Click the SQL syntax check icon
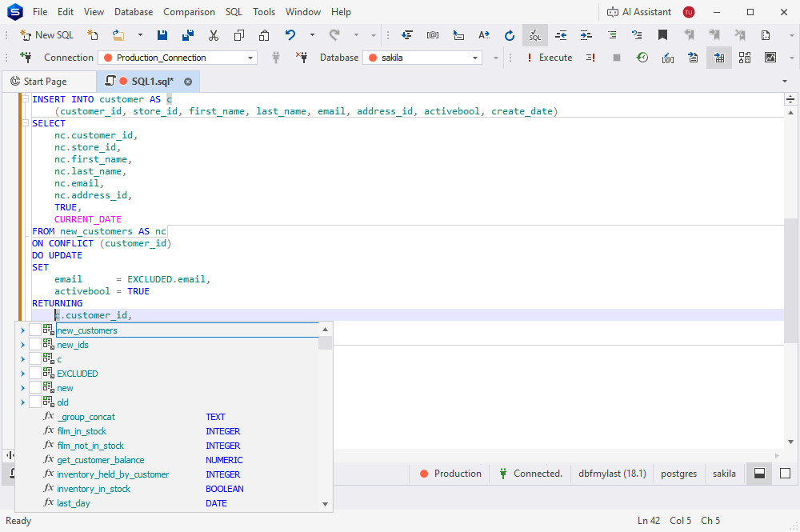Image resolution: width=800 pixels, height=532 pixels. click(x=534, y=35)
